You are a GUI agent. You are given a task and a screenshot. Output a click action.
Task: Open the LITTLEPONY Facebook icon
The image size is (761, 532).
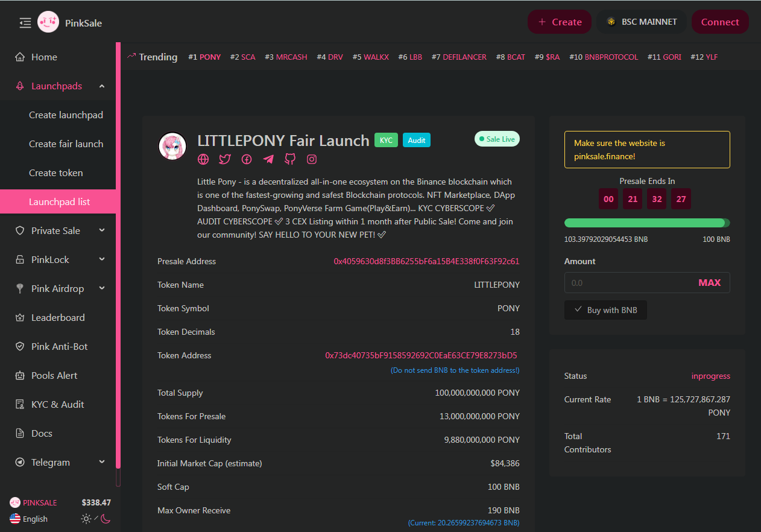click(247, 159)
